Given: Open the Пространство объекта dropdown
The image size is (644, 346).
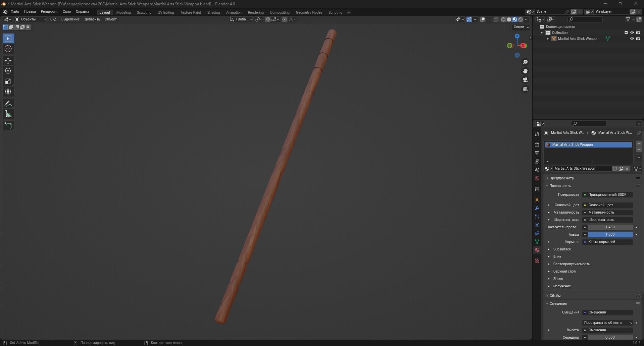Looking at the screenshot, I should pyautogui.click(x=607, y=323).
